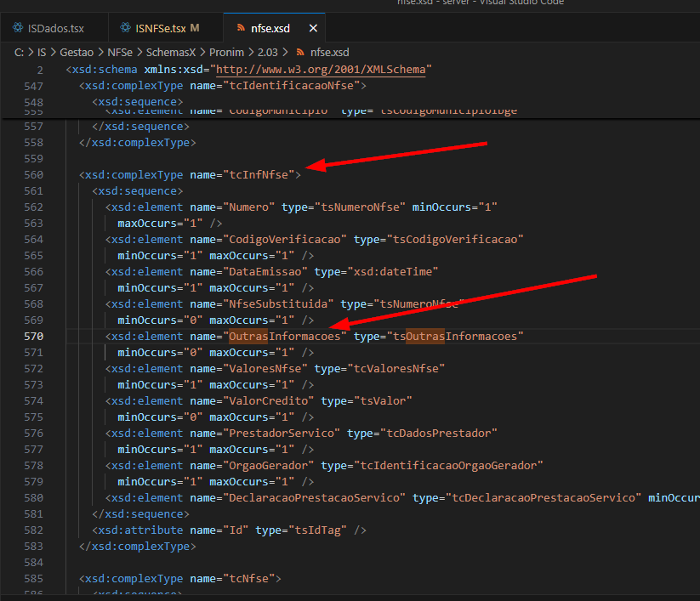700x601 pixels.
Task: Click the "PrestadorServico" element name
Action: (282, 434)
